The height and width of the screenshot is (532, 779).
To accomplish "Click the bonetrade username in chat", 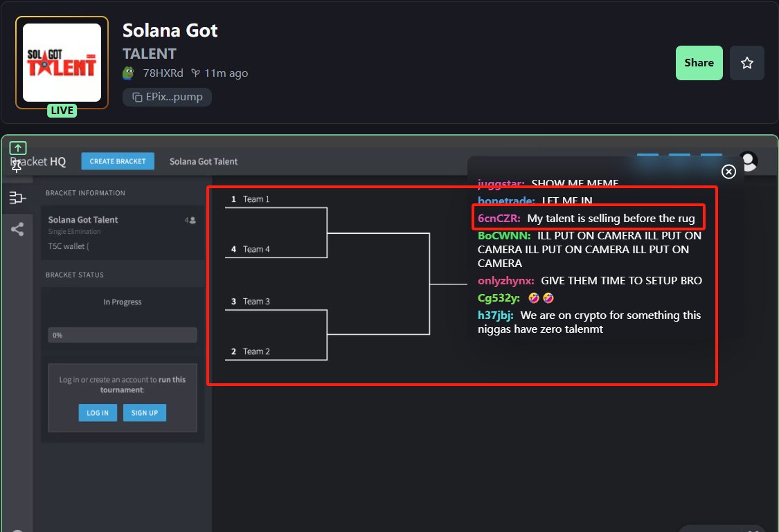I will tap(506, 201).
